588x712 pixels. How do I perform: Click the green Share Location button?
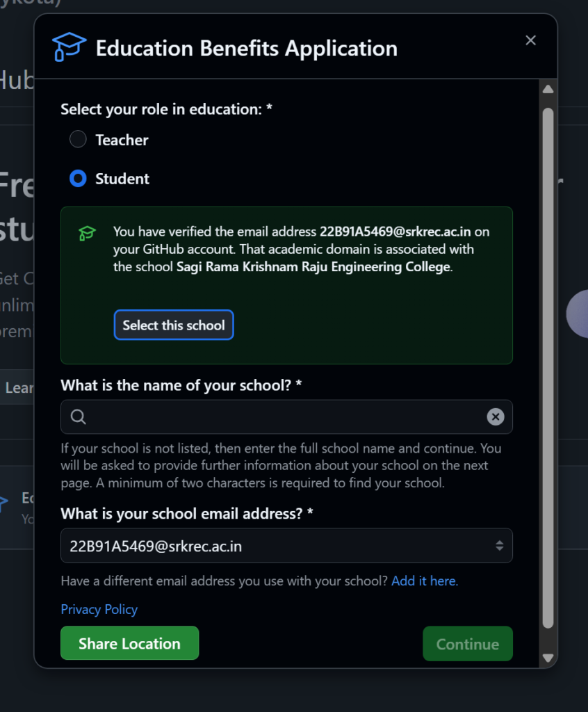pyautogui.click(x=129, y=643)
